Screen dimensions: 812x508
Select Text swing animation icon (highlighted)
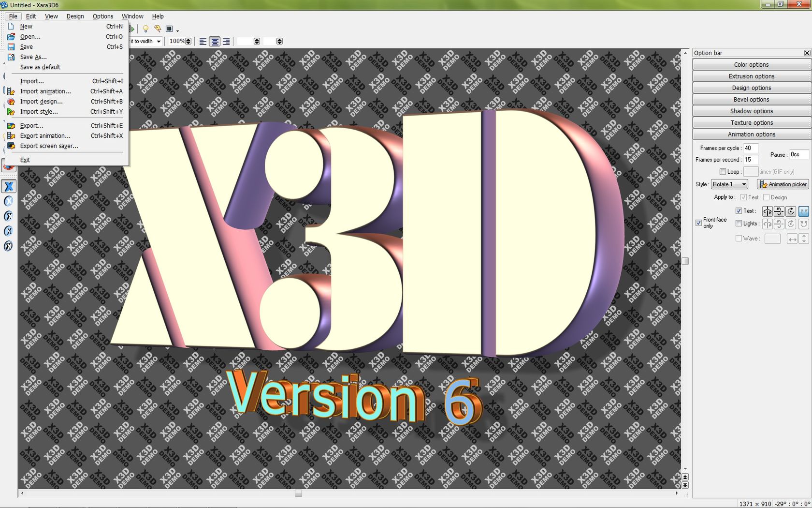803,211
